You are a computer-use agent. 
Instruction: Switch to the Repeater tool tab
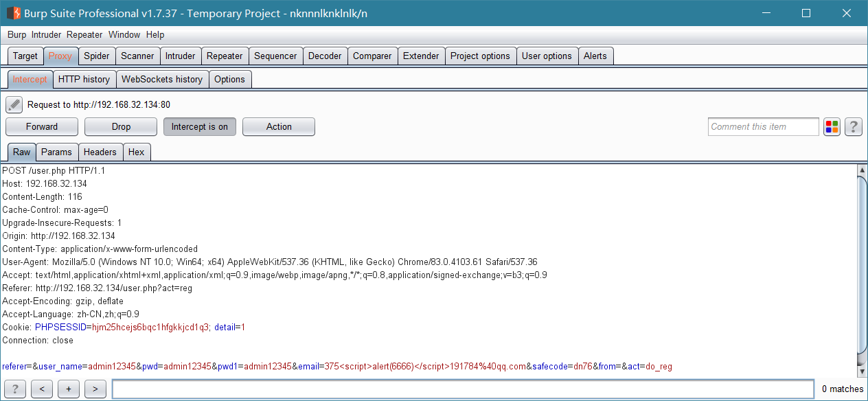(x=225, y=56)
